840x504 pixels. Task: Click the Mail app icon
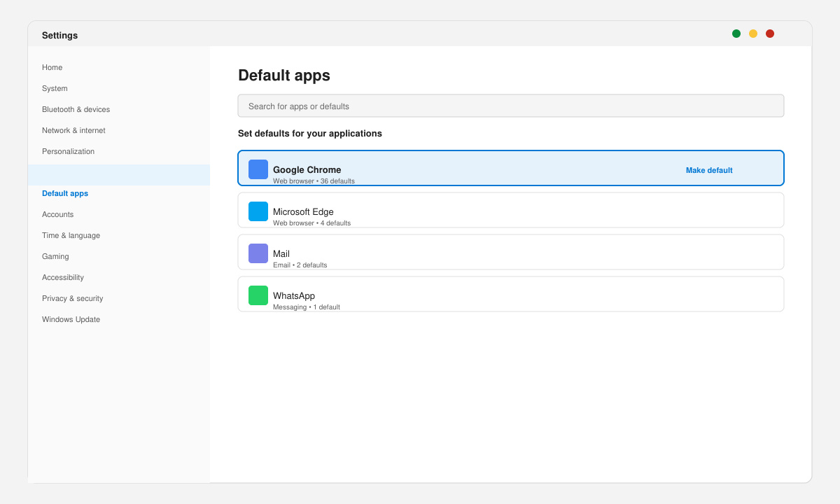pos(258,253)
